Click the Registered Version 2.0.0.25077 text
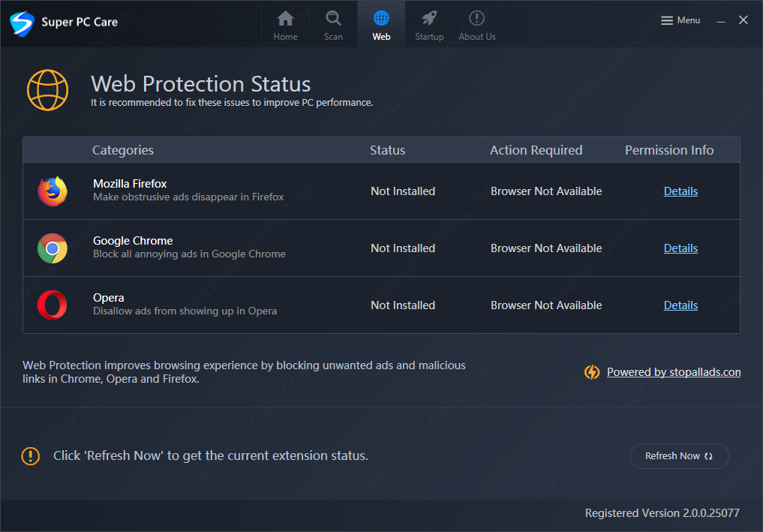 point(662,513)
